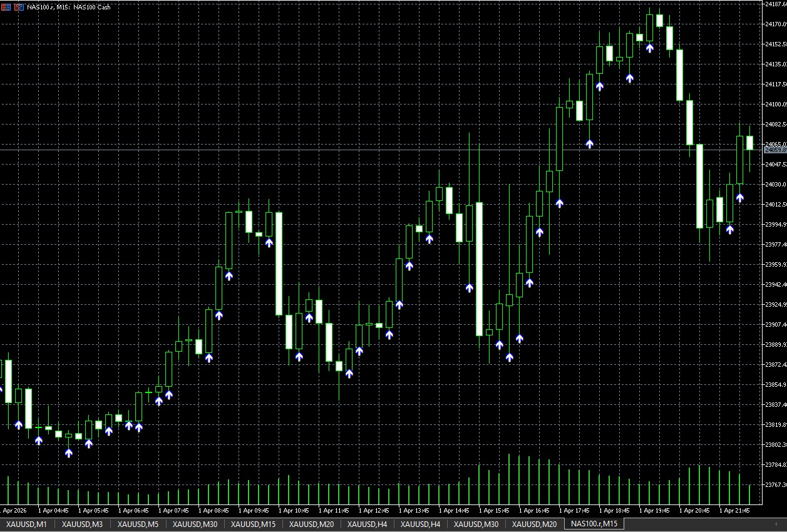
Task: Switch to the XAUUSD,M1 chart tab
Action: pyautogui.click(x=26, y=524)
